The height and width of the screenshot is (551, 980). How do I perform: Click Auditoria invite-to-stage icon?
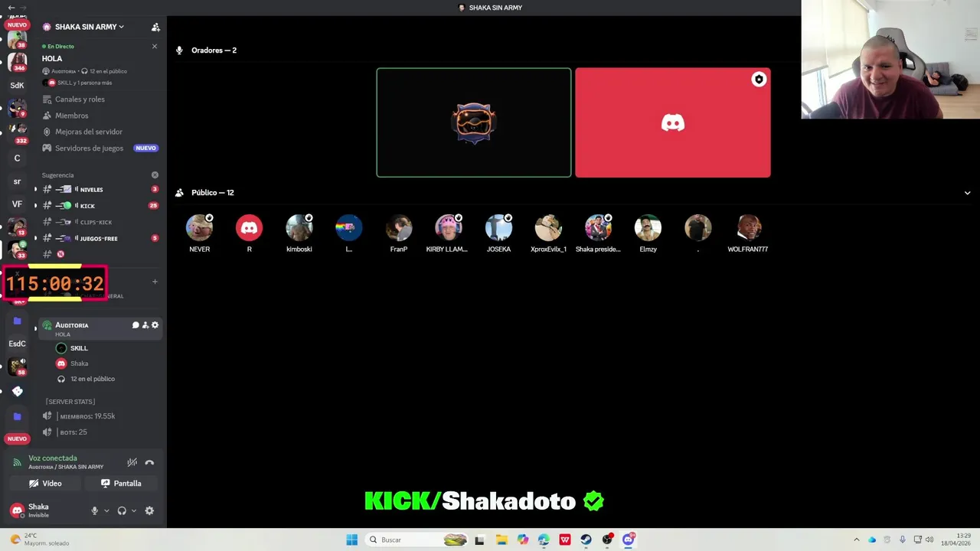point(145,325)
